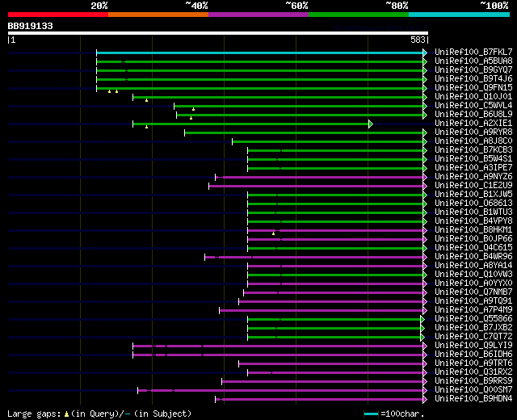
Task: Select the UniRef100_B5W4S1 label
Action: 473,158
